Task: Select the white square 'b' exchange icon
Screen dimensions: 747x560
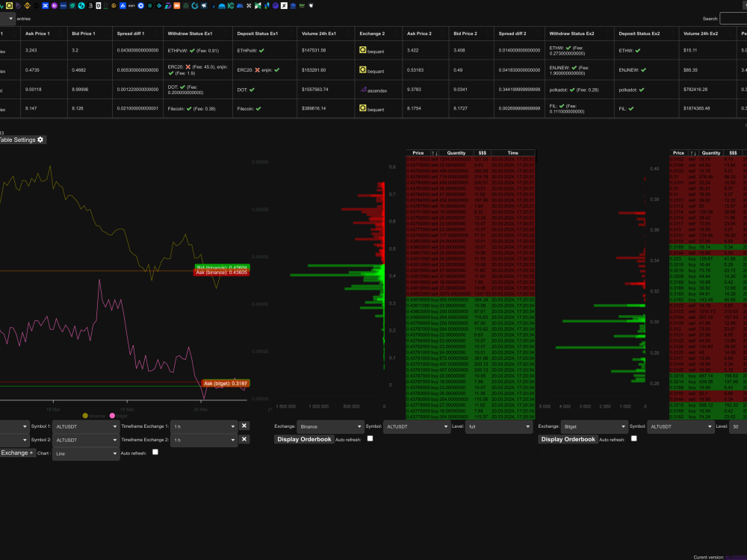Action: point(99,6)
